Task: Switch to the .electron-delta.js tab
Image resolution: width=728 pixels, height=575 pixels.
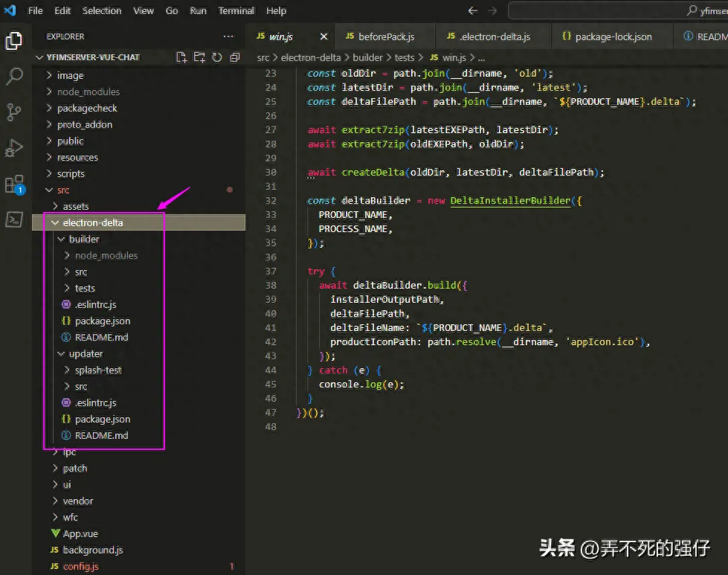Action: pyautogui.click(x=495, y=36)
